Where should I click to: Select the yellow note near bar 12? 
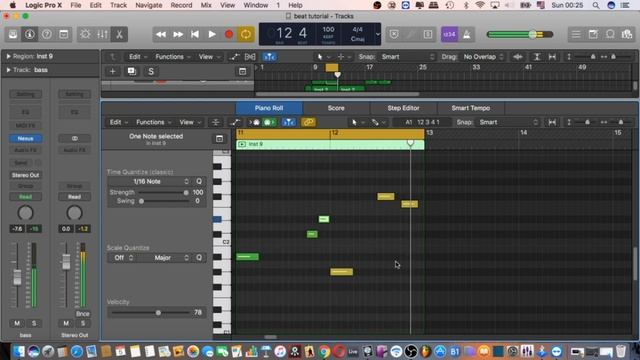pos(341,272)
